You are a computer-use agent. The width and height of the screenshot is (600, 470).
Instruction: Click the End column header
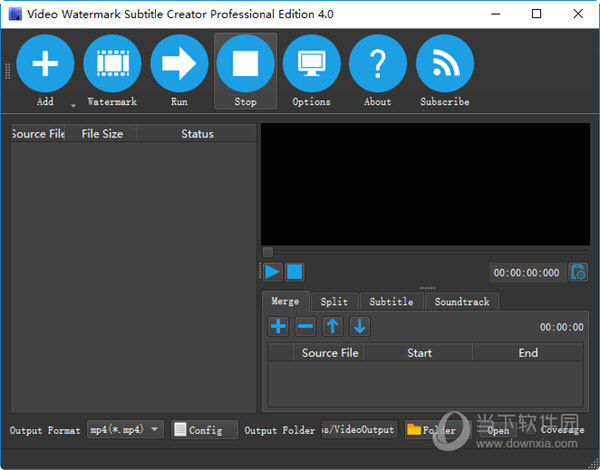pos(528,352)
